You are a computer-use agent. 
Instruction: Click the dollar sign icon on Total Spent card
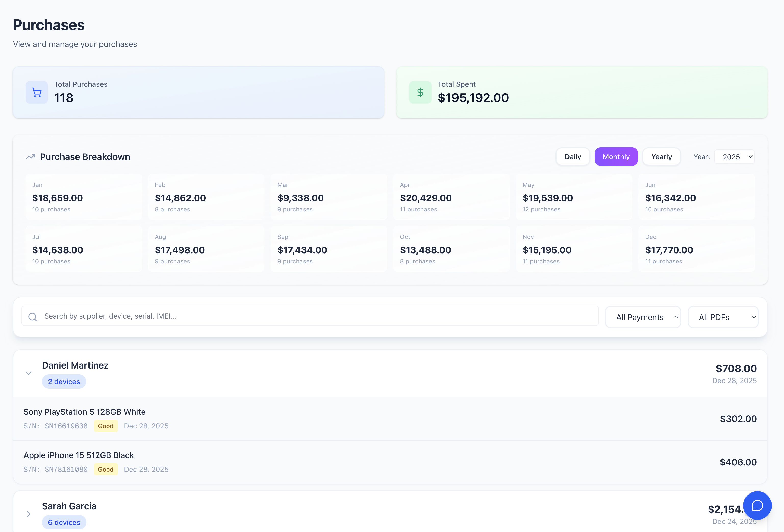tap(420, 92)
